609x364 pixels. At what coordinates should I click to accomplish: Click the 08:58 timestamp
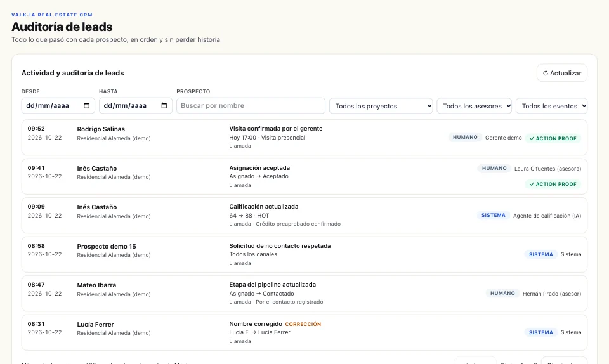36,246
